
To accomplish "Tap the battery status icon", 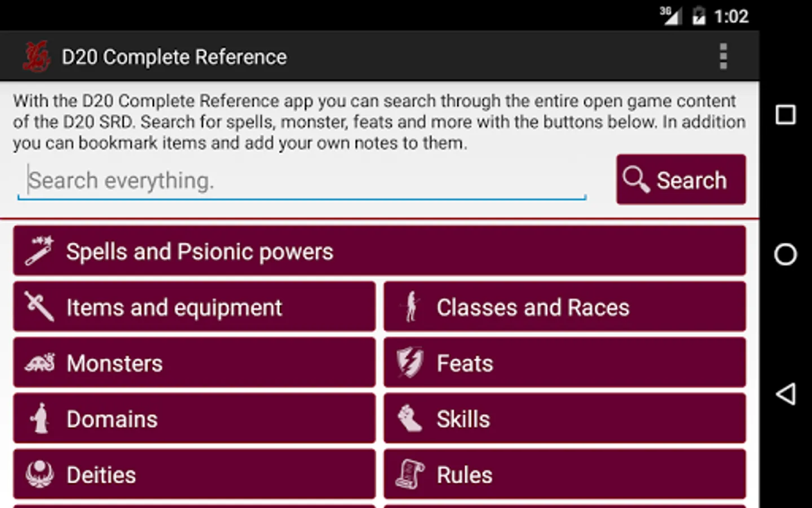I will [x=699, y=16].
